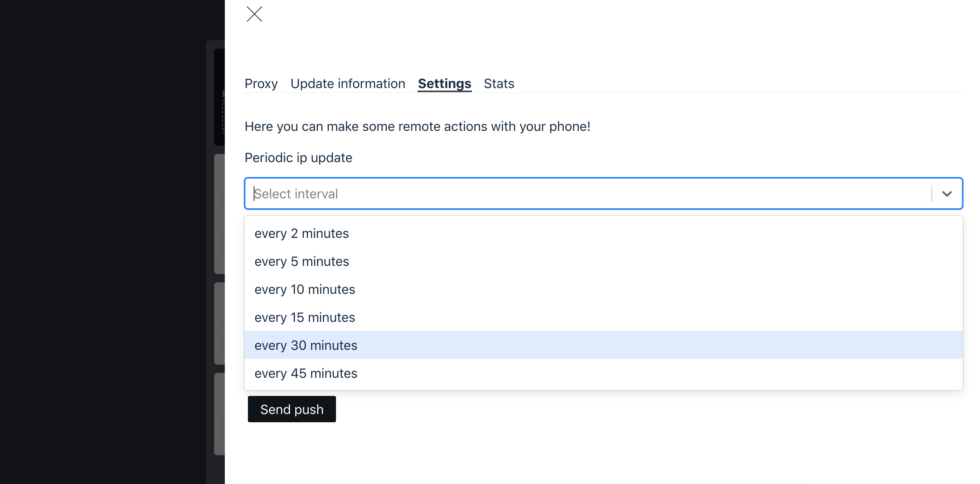Pick the 'every 10 minutes' option
Screen dimensions: 980x484
point(305,289)
